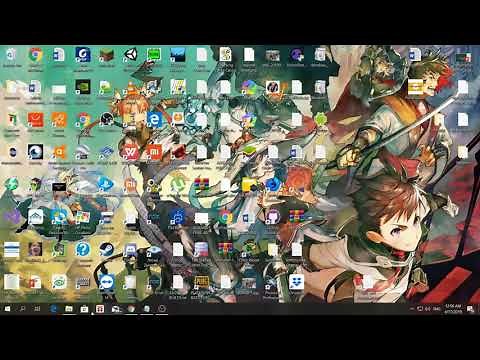The width and height of the screenshot is (480, 360).
Task: Open the Action Center notifications icon
Action: point(470,309)
